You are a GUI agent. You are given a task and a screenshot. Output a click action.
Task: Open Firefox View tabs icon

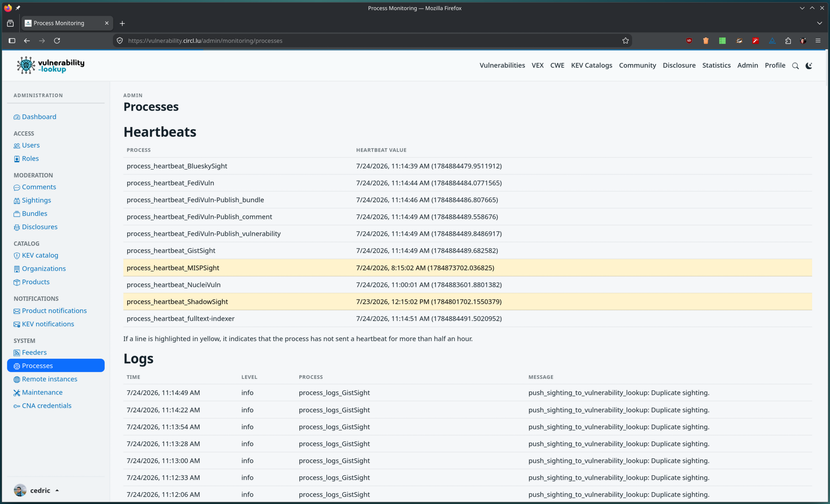[10, 23]
